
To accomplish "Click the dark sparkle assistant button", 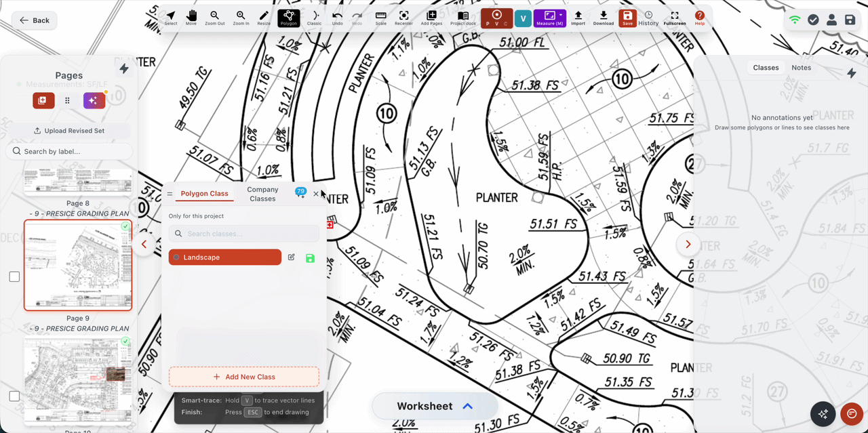I will pos(823,413).
